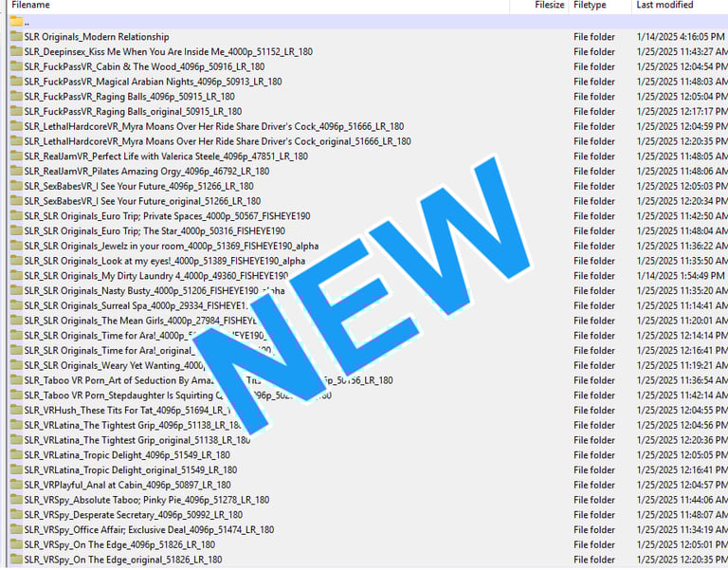Click the folder icon of Jewelz in your room
Image resolution: width=728 pixels, height=570 pixels.
pyautogui.click(x=17, y=246)
